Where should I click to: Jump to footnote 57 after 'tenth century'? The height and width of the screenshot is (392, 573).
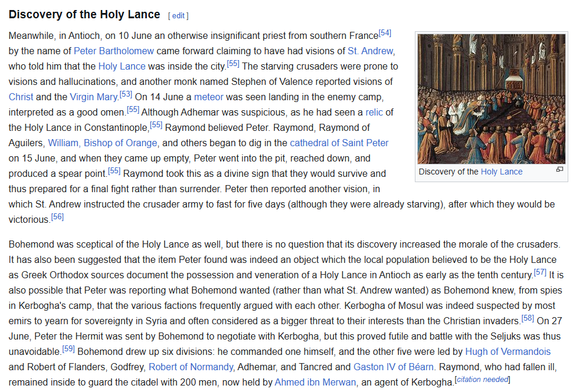540,272
